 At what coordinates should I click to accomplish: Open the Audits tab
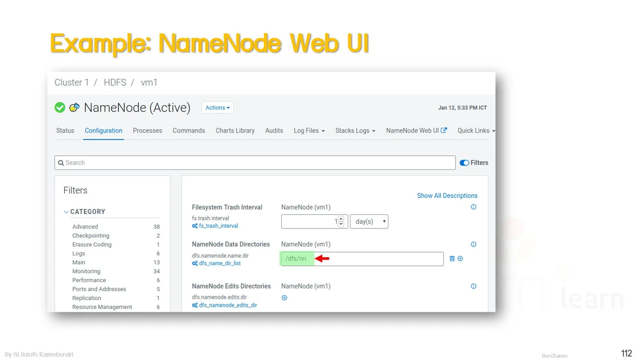point(274,130)
